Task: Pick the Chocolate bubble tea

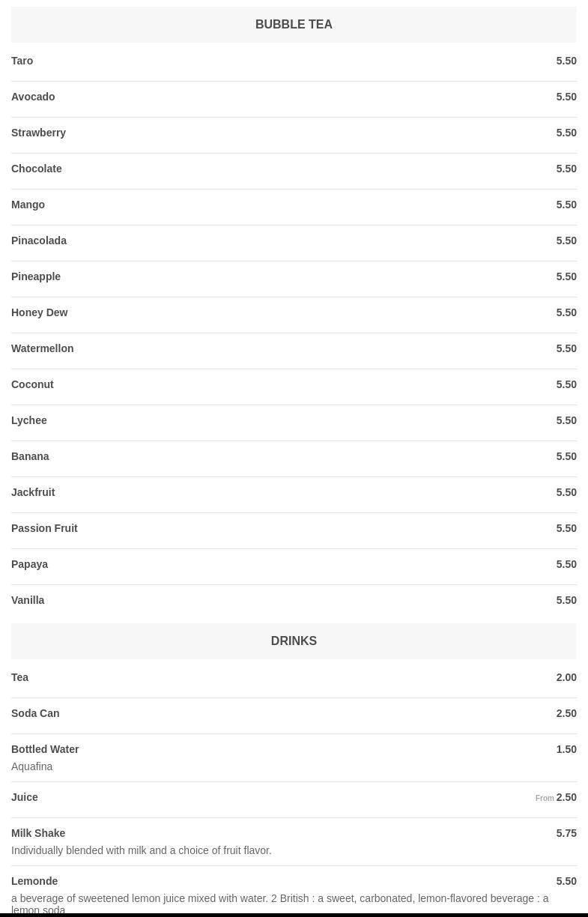Action: [x=294, y=170]
